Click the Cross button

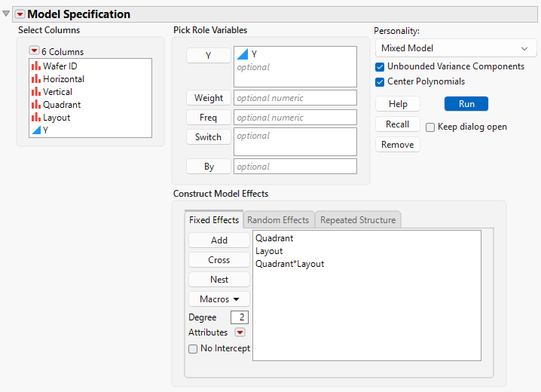coord(219,260)
